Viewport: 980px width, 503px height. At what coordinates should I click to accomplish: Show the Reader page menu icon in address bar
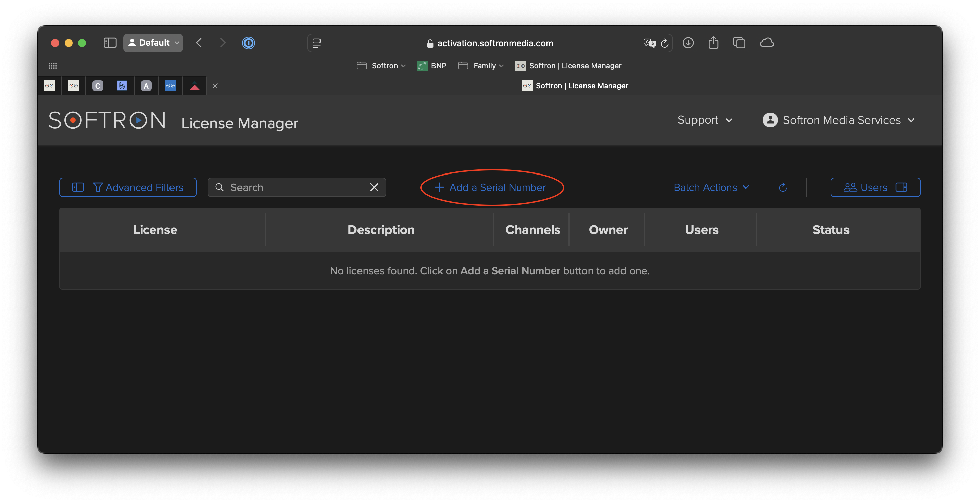pos(316,43)
